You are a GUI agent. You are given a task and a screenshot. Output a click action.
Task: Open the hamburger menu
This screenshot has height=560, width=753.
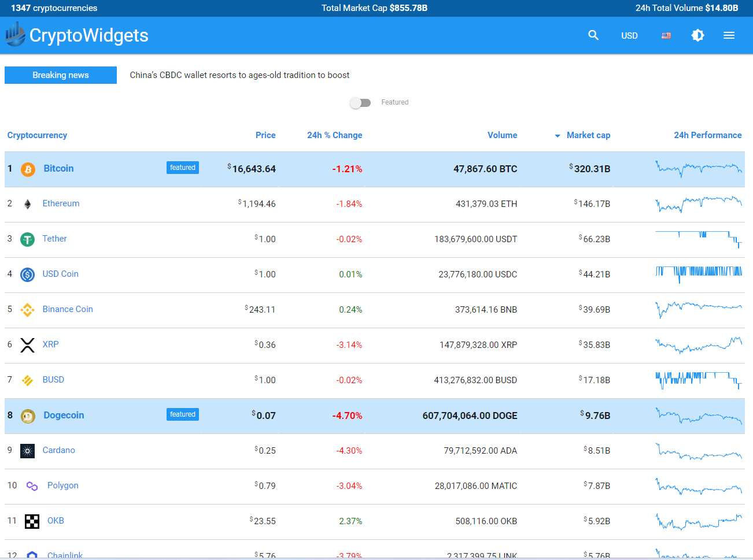click(729, 35)
